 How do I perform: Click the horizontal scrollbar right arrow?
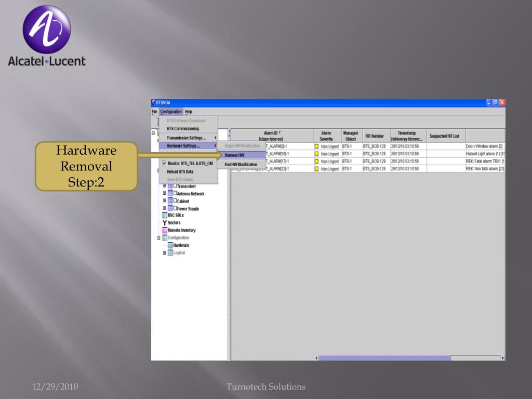503,357
